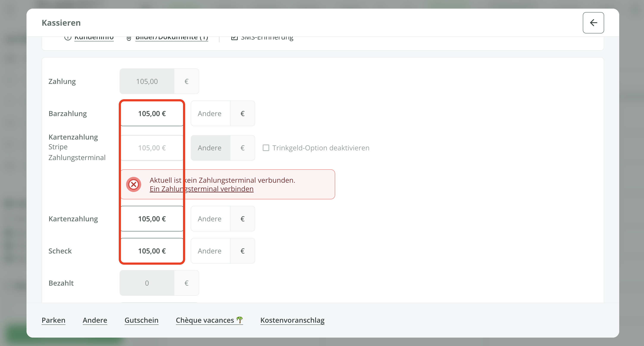Select 105,00 € for Barzahlung
The height and width of the screenshot is (346, 644).
(x=152, y=114)
